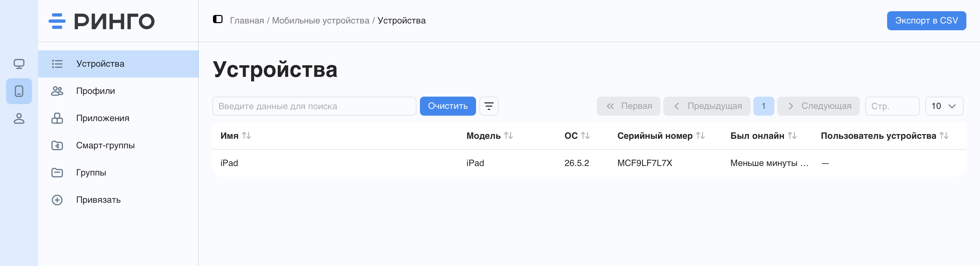Go to Предыдущая page
980x266 pixels.
pyautogui.click(x=707, y=106)
